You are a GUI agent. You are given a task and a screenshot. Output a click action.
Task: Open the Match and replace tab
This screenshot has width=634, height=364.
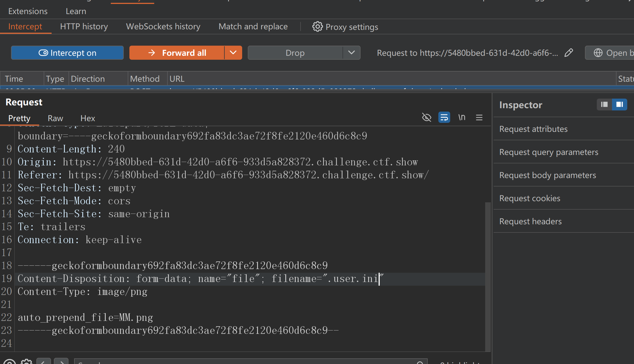[253, 26]
